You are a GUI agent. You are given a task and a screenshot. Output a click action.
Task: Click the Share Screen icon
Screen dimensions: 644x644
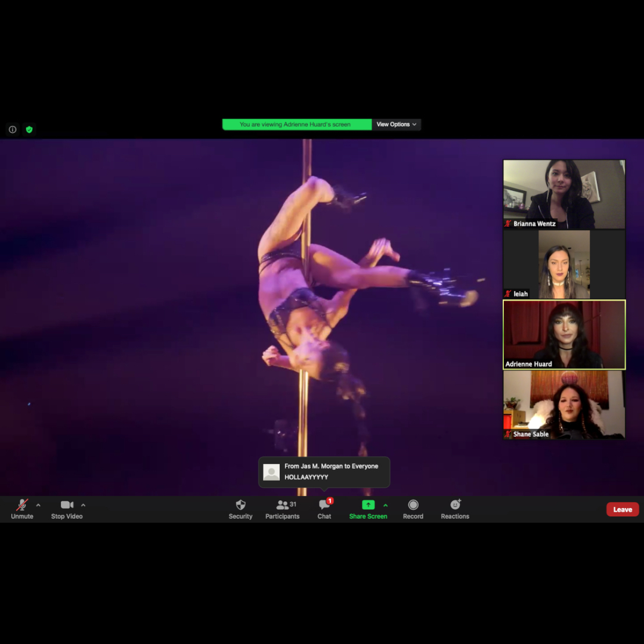pos(368,505)
